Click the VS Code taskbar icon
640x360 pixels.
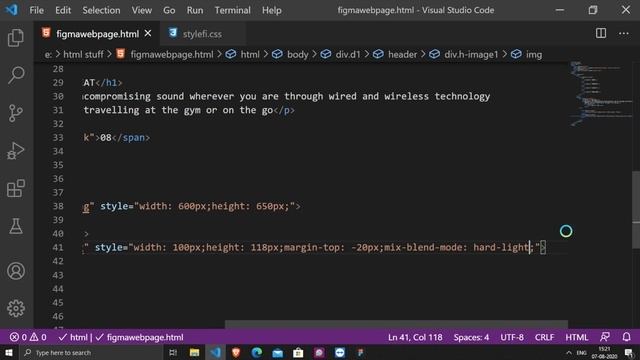216,353
